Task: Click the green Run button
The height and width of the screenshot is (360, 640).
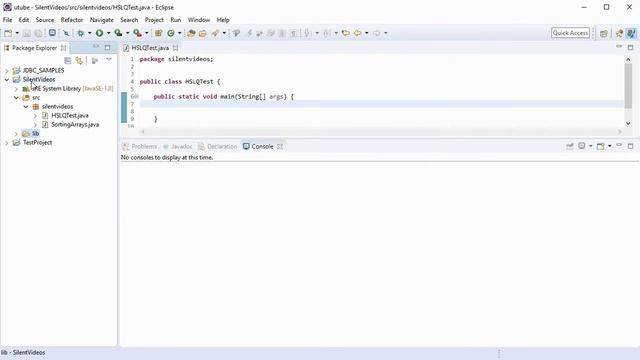Action: pyautogui.click(x=99, y=33)
